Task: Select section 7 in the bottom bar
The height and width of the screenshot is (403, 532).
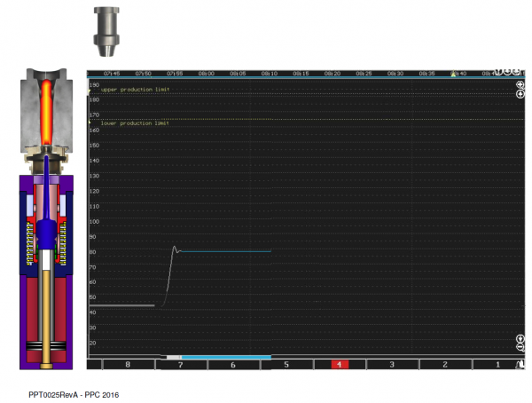Action: coord(181,365)
